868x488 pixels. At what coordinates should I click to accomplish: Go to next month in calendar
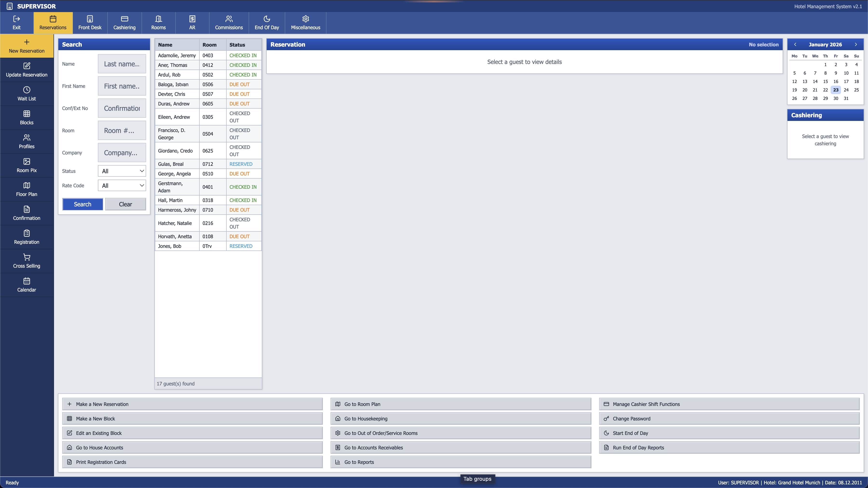tap(855, 44)
